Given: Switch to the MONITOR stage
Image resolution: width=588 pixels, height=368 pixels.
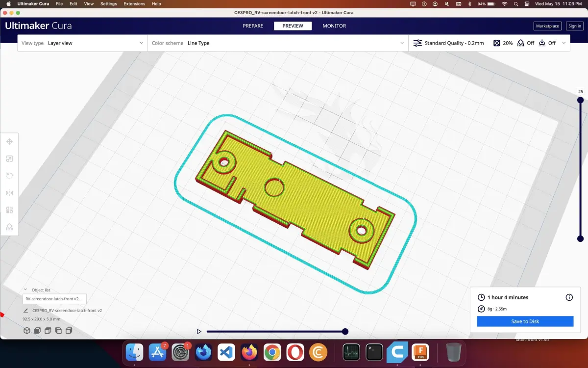Looking at the screenshot, I should tap(334, 26).
